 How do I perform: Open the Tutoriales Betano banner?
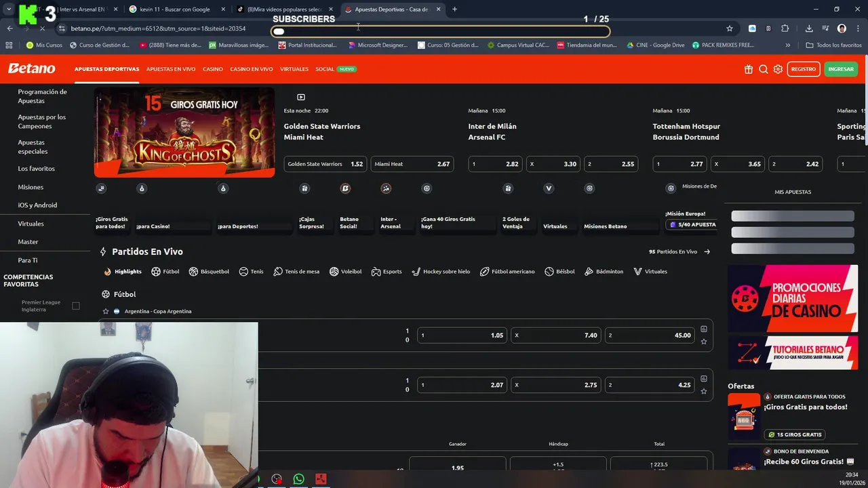pyautogui.click(x=793, y=352)
